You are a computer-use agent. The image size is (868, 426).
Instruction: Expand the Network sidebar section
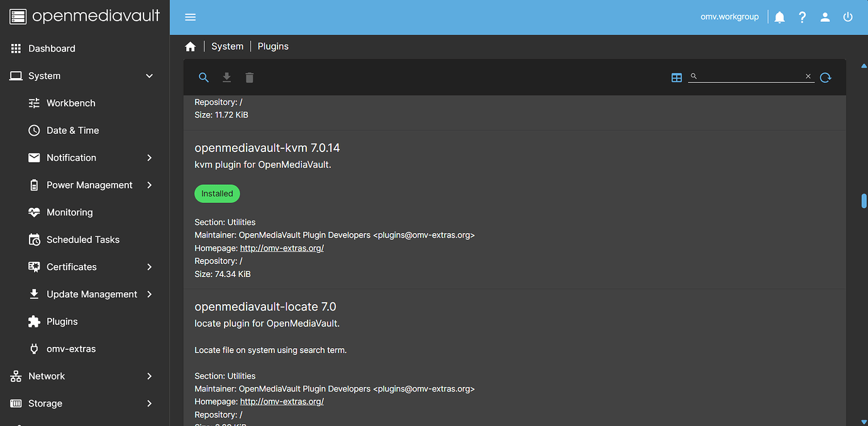pyautogui.click(x=149, y=376)
